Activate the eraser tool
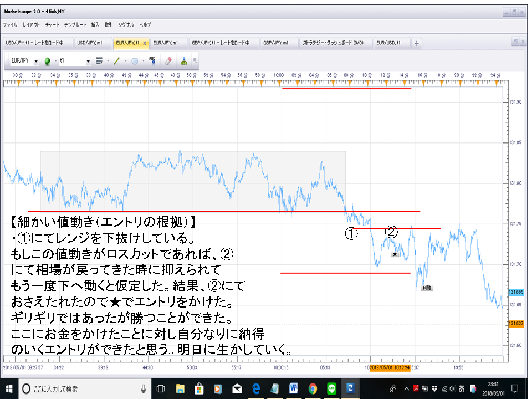 pos(168,61)
